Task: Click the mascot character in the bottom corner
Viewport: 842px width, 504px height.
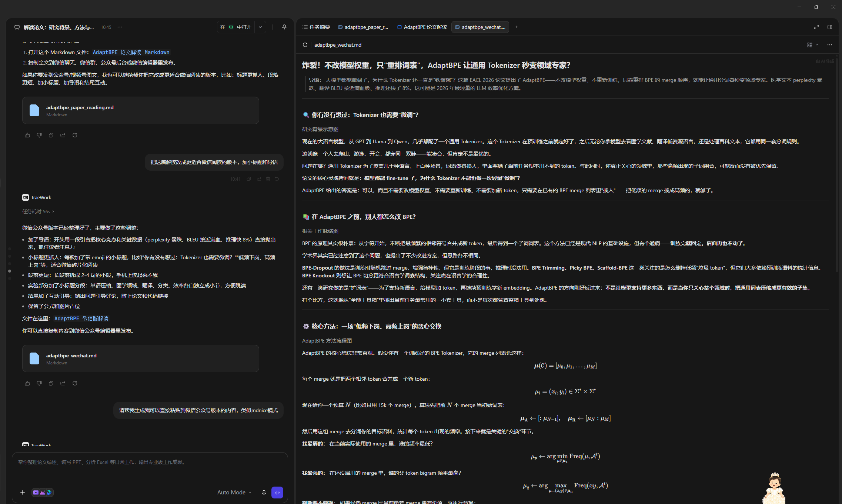Action: (x=773, y=488)
